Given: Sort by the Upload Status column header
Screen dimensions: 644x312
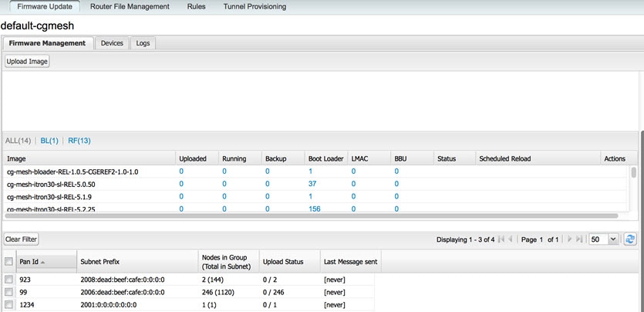Looking at the screenshot, I should (x=290, y=262).
